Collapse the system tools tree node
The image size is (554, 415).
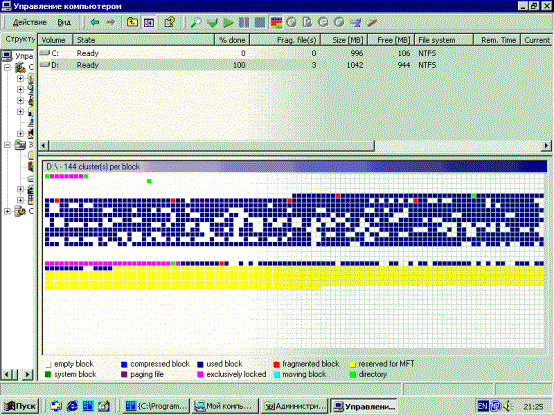(7, 67)
